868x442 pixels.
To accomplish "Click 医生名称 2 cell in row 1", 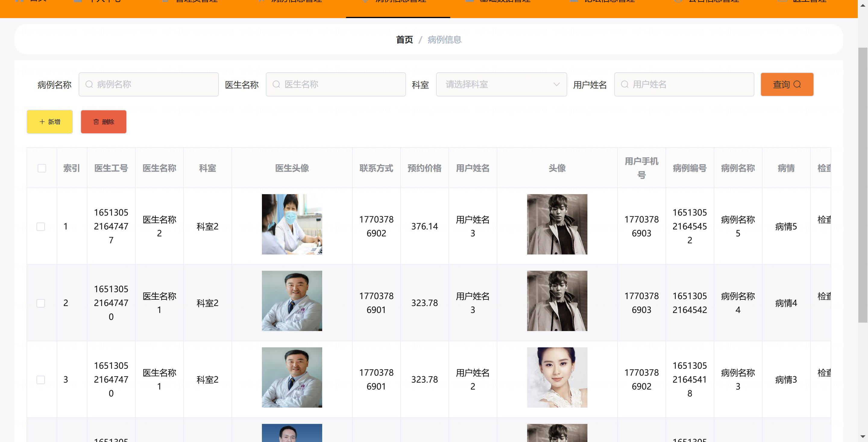I will tap(159, 226).
